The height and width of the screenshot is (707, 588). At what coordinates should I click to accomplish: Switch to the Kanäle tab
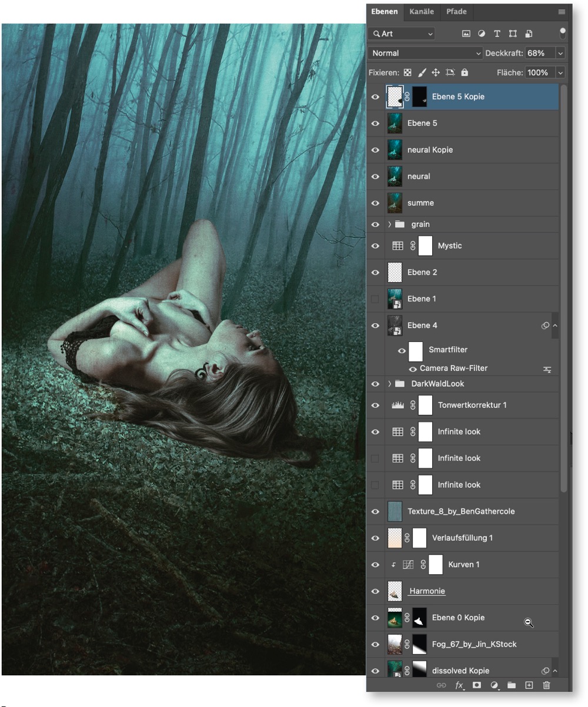tap(422, 11)
